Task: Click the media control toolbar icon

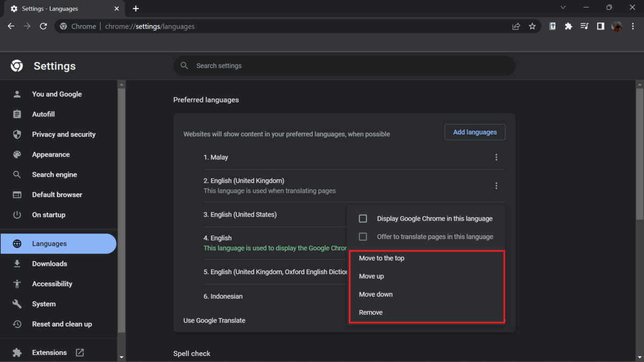Action: click(x=584, y=26)
